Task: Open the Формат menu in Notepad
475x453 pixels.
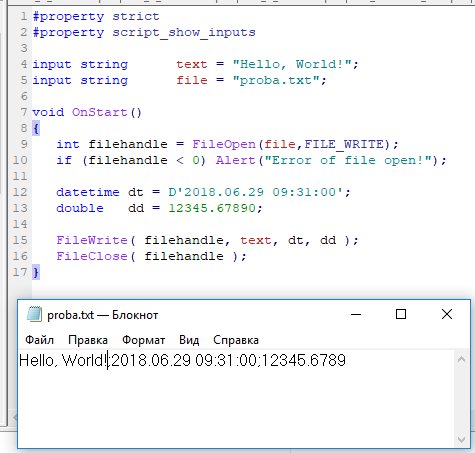Action: click(143, 340)
